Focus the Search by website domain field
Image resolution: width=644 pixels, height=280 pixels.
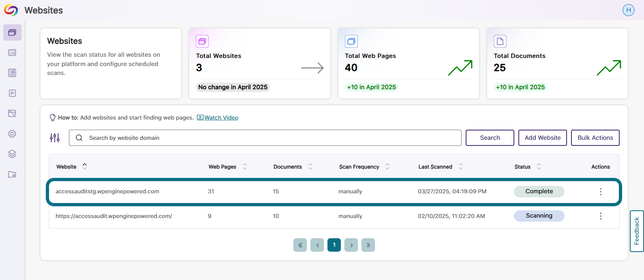pyautogui.click(x=265, y=138)
